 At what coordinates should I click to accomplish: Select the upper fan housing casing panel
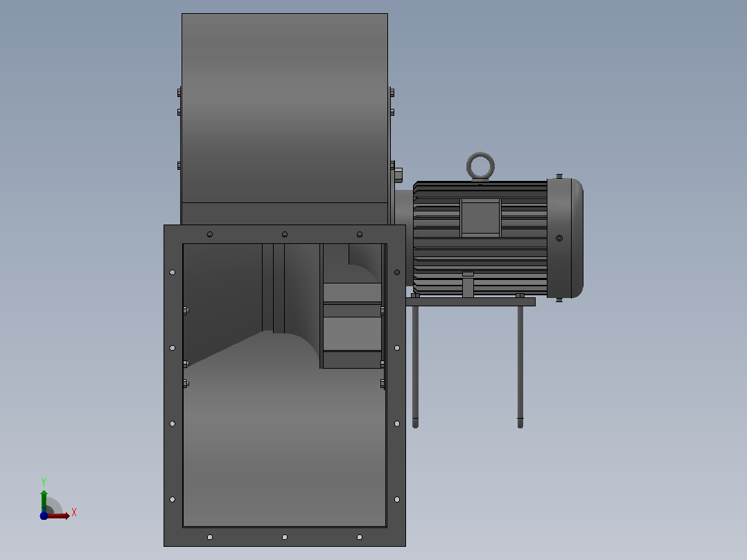pos(285,108)
